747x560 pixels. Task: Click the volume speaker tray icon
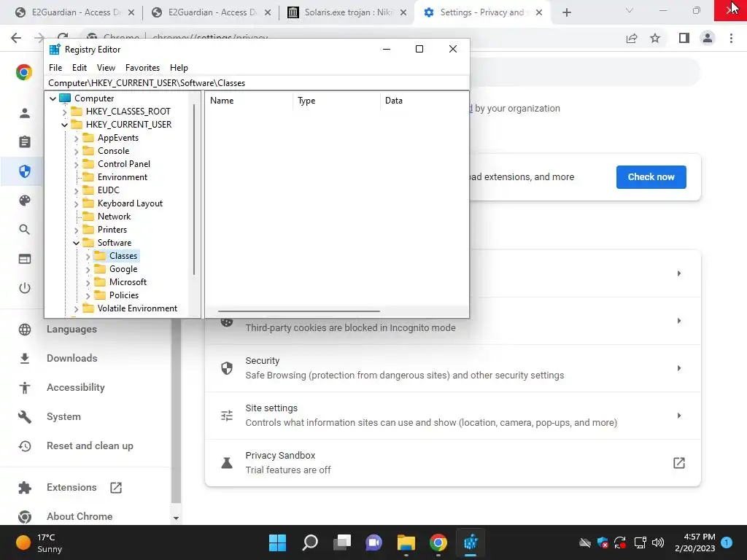(658, 542)
